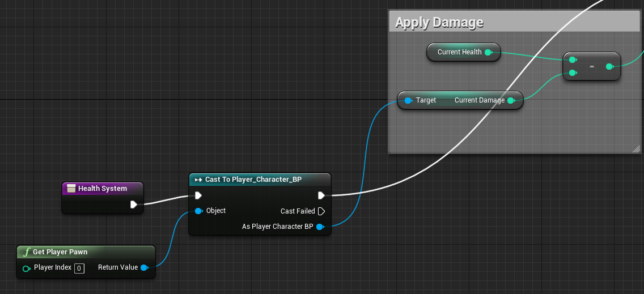
Task: Click the Current Health output pin
Action: (x=489, y=52)
